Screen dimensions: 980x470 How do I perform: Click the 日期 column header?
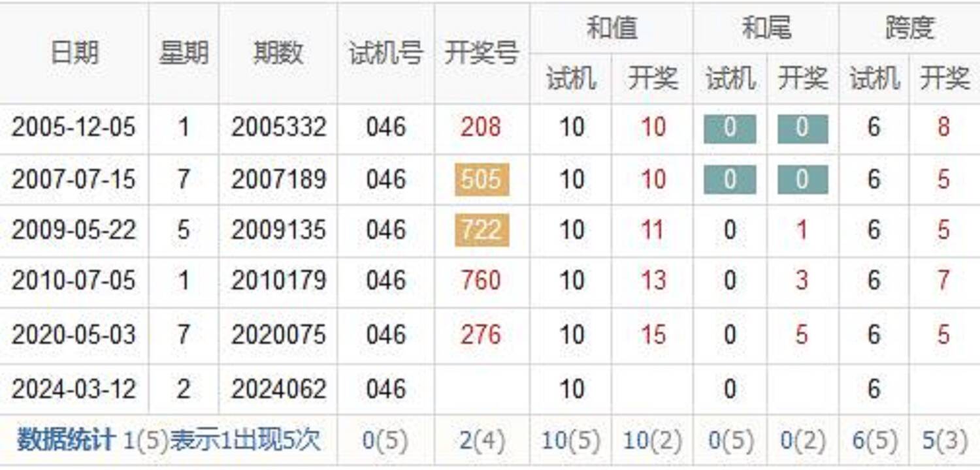pos(74,54)
